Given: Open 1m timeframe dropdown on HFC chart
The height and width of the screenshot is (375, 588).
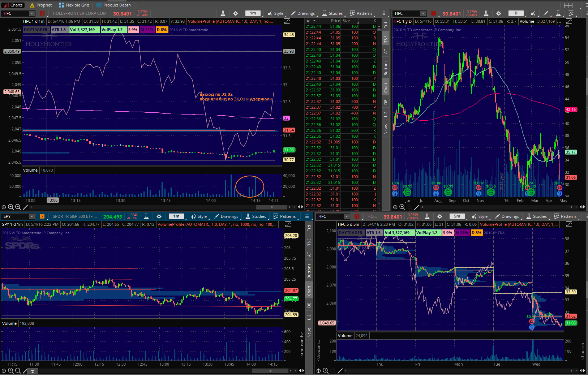Looking at the screenshot, I should [x=253, y=13].
